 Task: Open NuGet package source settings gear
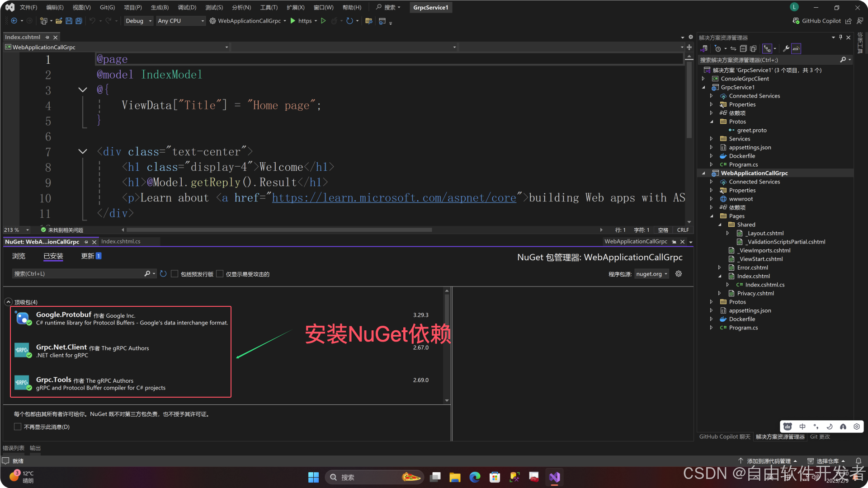point(679,274)
